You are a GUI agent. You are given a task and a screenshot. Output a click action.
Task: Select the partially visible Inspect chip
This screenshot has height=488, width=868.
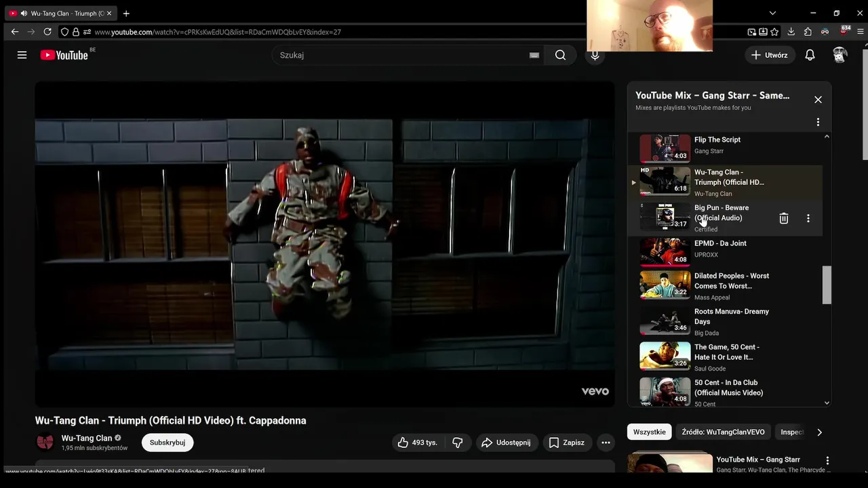coord(791,432)
